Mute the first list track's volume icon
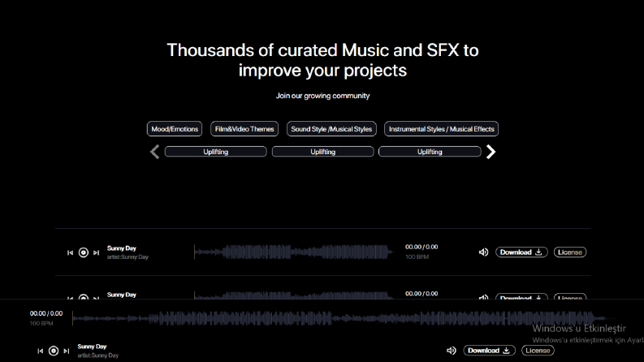The width and height of the screenshot is (644, 362). pyautogui.click(x=483, y=252)
